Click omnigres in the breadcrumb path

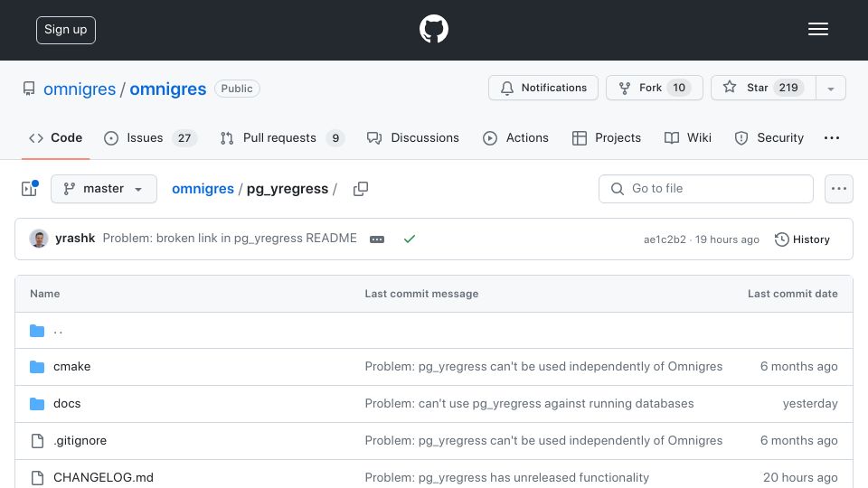pos(203,189)
